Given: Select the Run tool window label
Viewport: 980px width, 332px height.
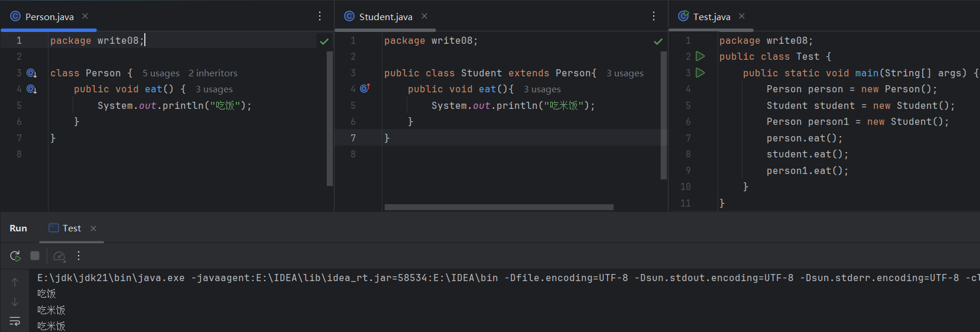Looking at the screenshot, I should pyautogui.click(x=18, y=228).
